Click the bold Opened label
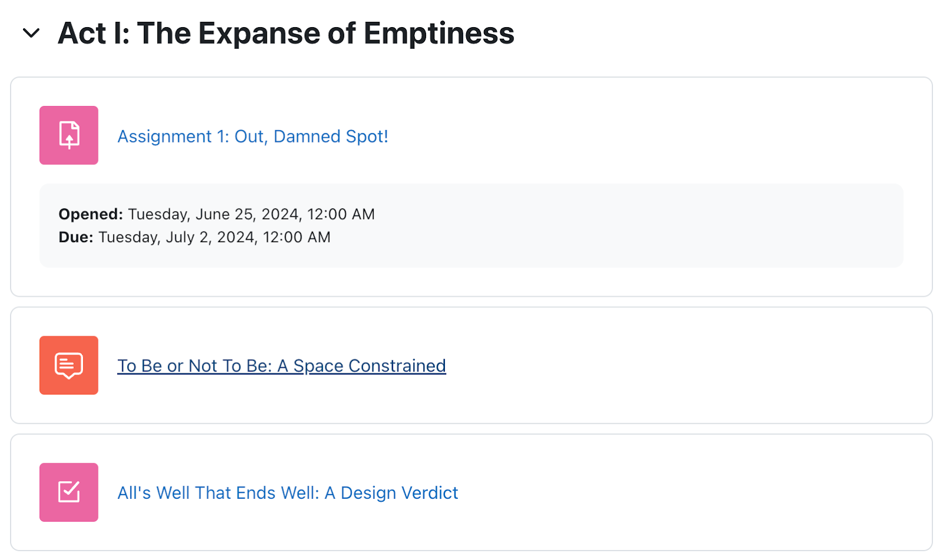Screen dimensions: 943x560 coord(91,214)
